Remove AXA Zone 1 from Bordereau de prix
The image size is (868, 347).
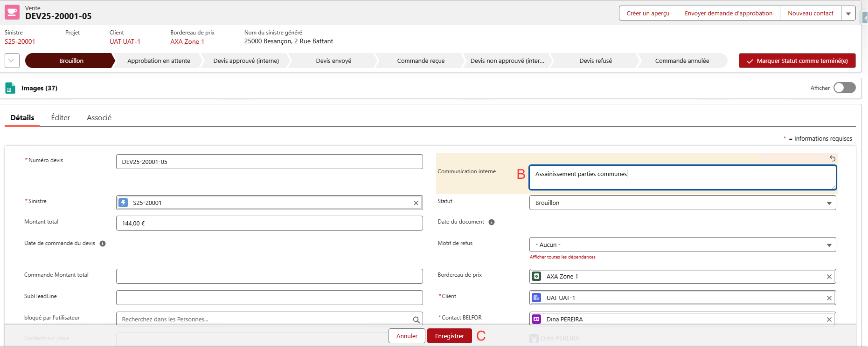(829, 277)
